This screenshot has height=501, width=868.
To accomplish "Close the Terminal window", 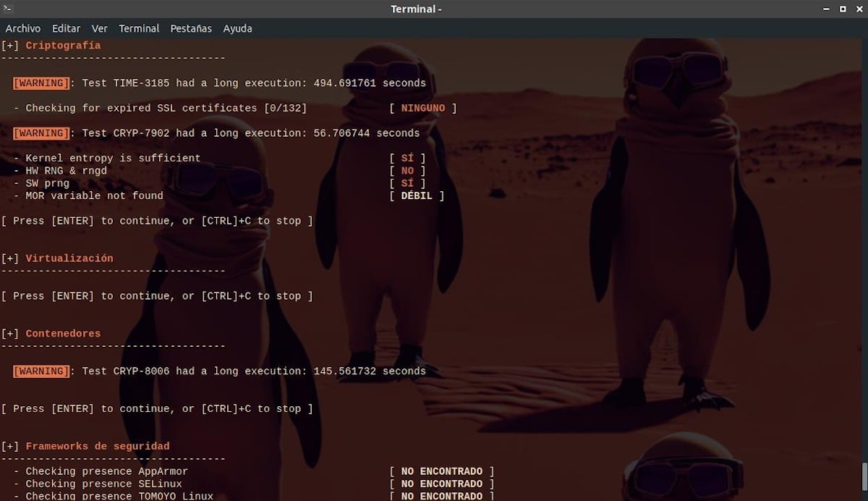I will tap(858, 9).
